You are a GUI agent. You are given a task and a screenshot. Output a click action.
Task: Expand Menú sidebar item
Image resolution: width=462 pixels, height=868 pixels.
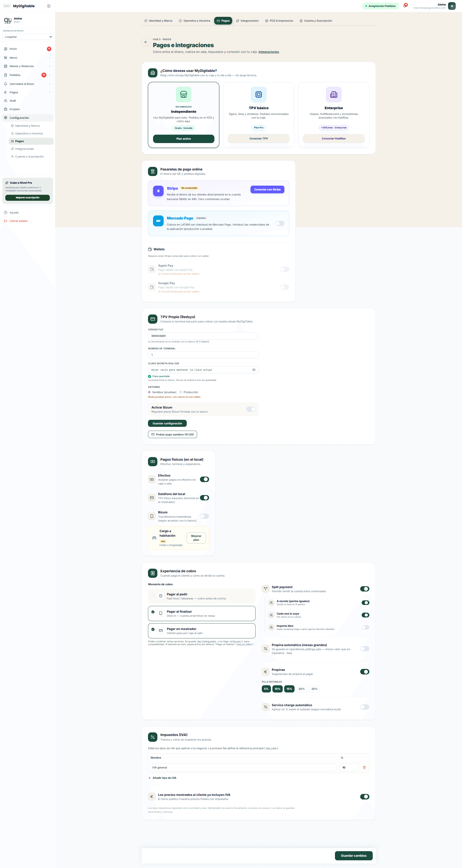tap(28, 58)
